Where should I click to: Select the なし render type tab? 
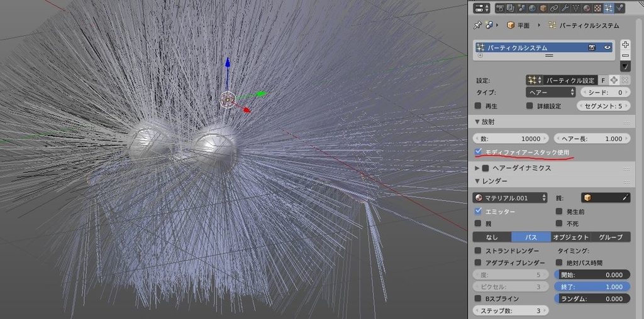[x=492, y=237]
